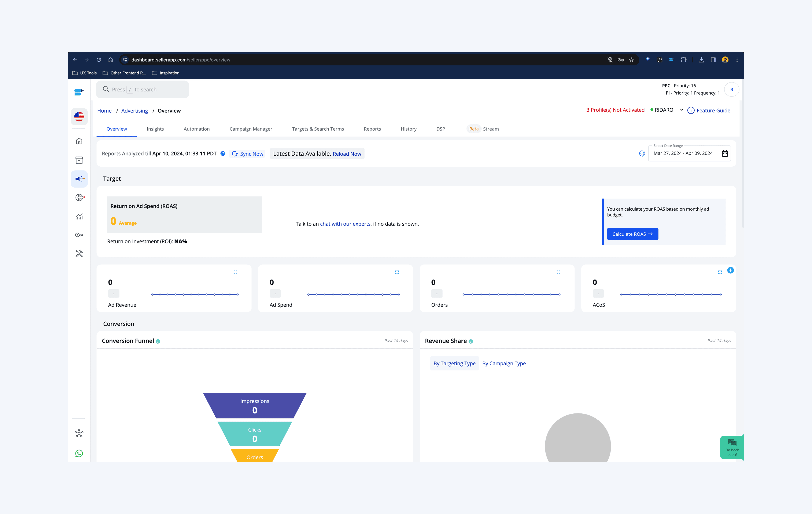The width and height of the screenshot is (812, 514).
Task: Expand the Ad Revenue card fullscreen icon
Action: pos(235,272)
